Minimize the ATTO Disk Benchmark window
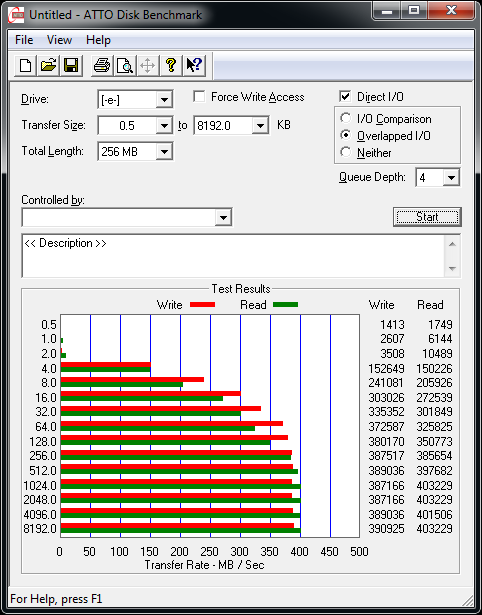This screenshot has height=615, width=482. pos(387,11)
